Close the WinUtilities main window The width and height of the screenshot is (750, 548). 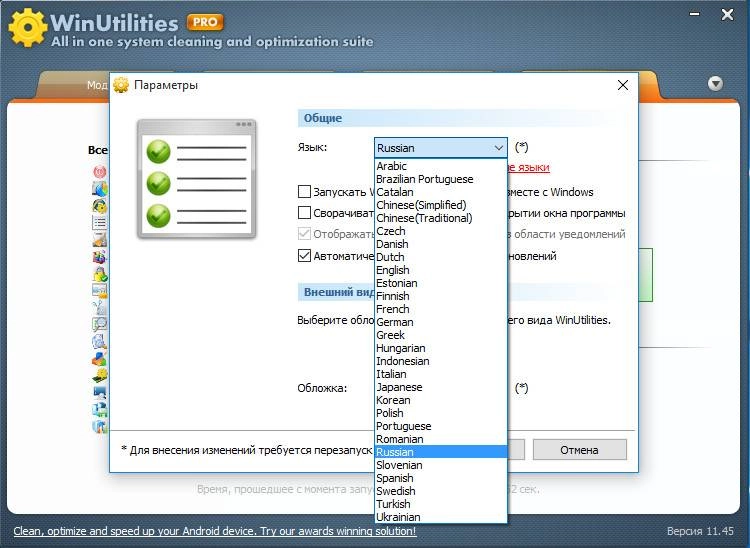(728, 15)
